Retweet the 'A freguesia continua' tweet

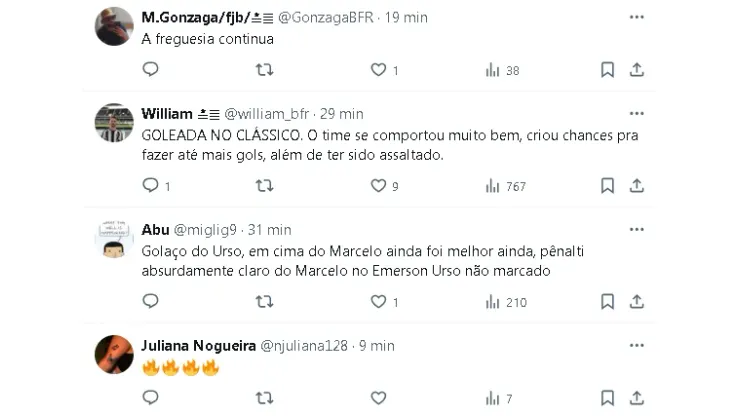click(x=265, y=70)
